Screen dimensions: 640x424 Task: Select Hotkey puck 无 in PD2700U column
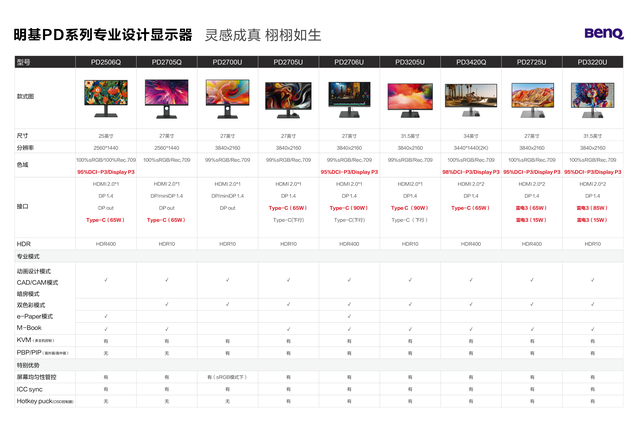[x=227, y=401]
